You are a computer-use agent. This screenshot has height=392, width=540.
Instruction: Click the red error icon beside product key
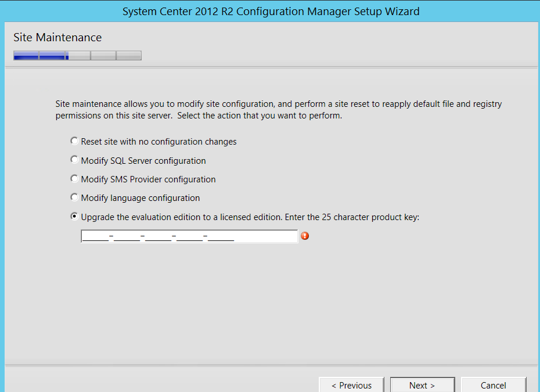coord(305,236)
